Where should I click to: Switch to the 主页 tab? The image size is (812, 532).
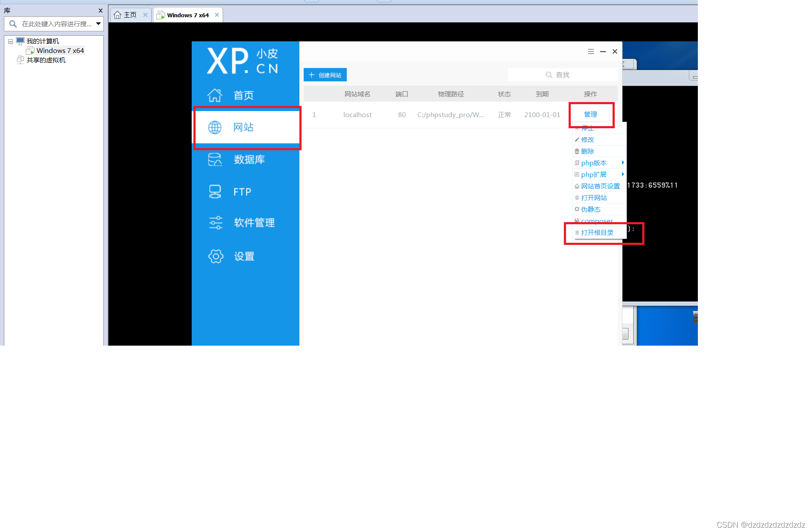point(130,15)
